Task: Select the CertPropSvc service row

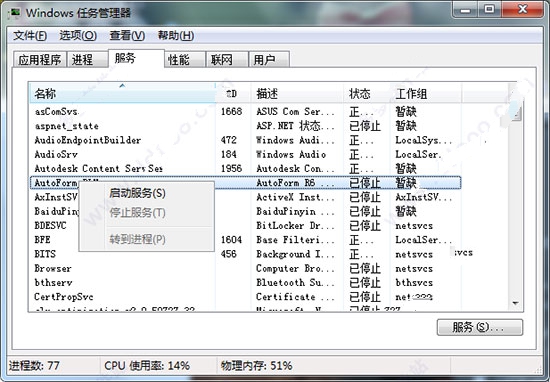Action: 245,297
